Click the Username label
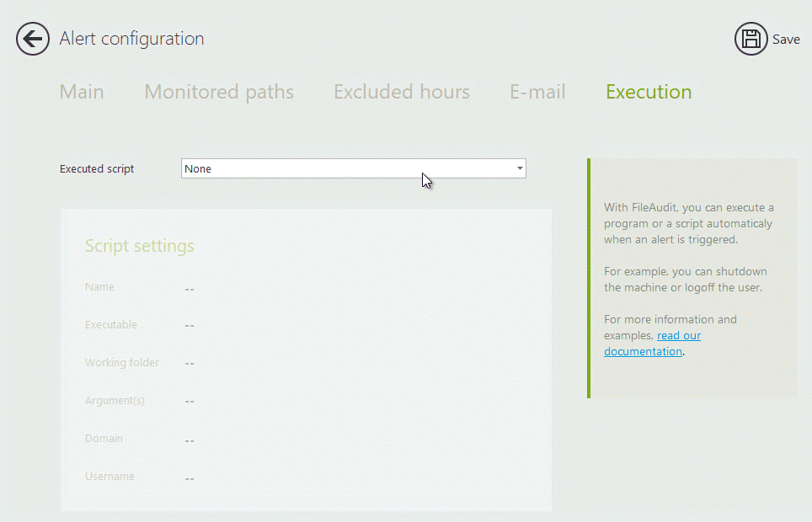Viewport: 812px width, 522px height. click(110, 476)
